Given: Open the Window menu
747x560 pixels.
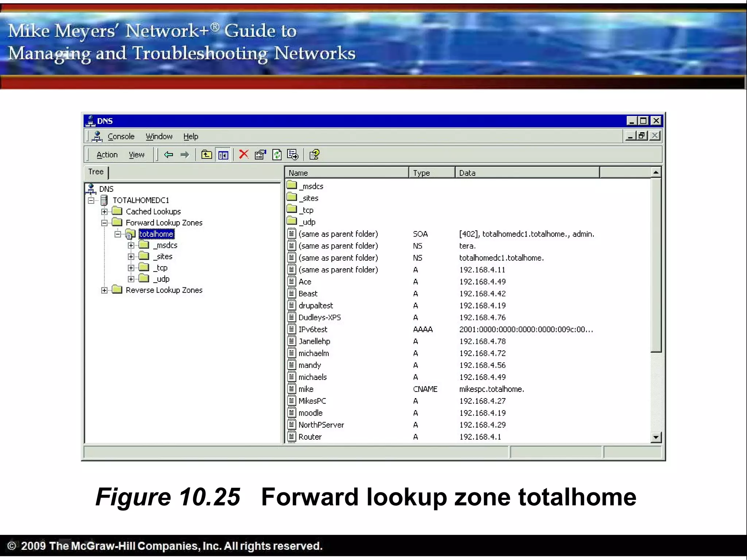Looking at the screenshot, I should (x=159, y=136).
